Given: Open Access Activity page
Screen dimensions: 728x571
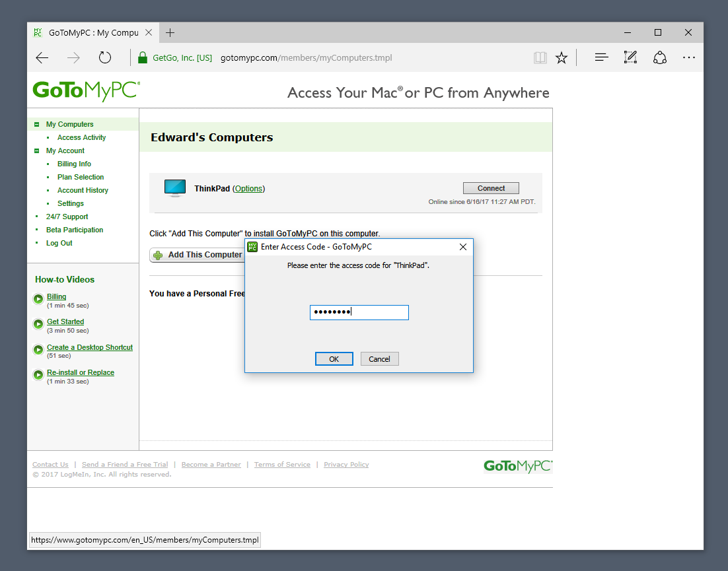Looking at the screenshot, I should [x=82, y=137].
